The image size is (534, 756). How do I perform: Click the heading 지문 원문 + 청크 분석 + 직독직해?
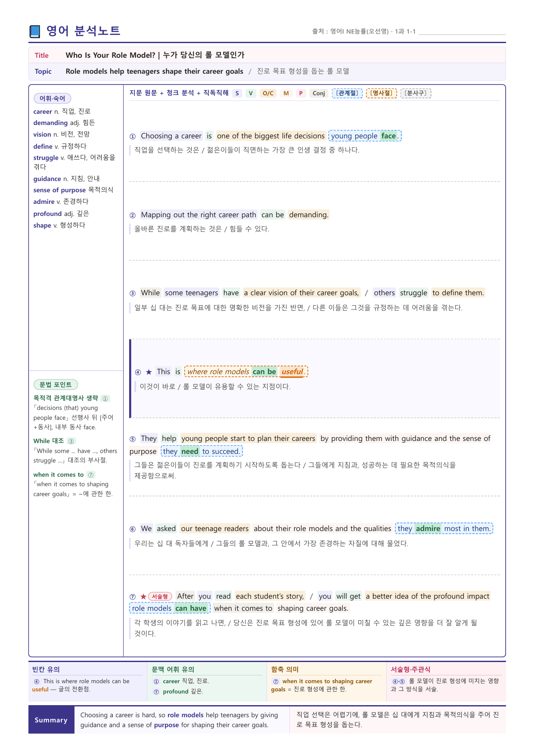(x=179, y=93)
